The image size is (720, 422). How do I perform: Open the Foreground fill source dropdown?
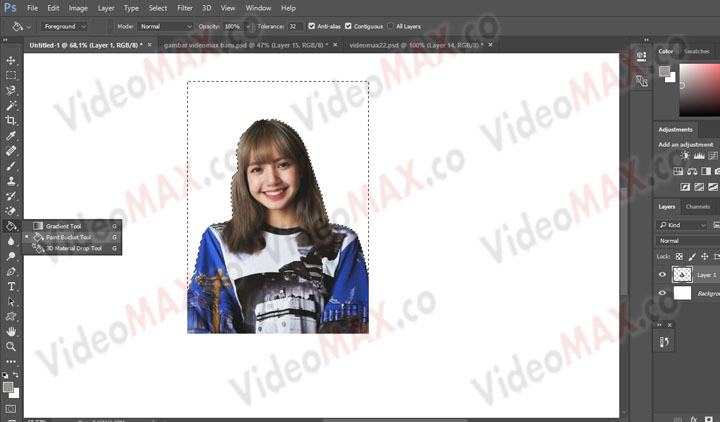64,27
